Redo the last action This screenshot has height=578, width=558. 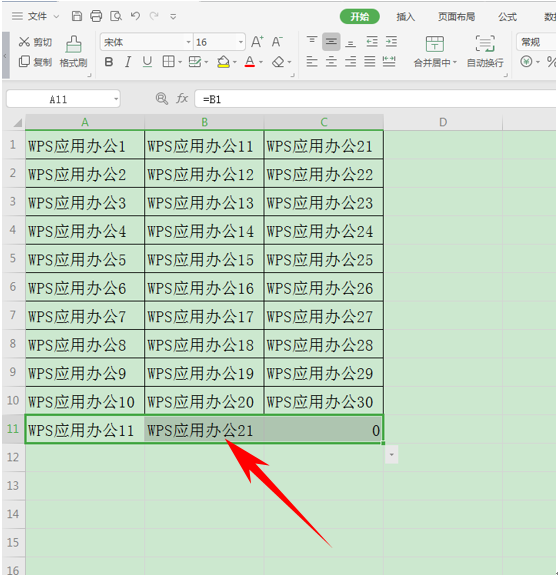(x=154, y=16)
